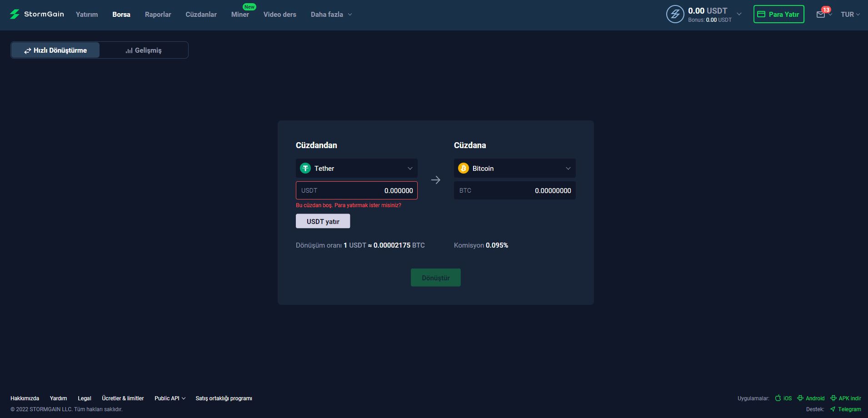Open Telegram support link
Image resolution: width=868 pixels, height=418 pixels.
(846, 409)
